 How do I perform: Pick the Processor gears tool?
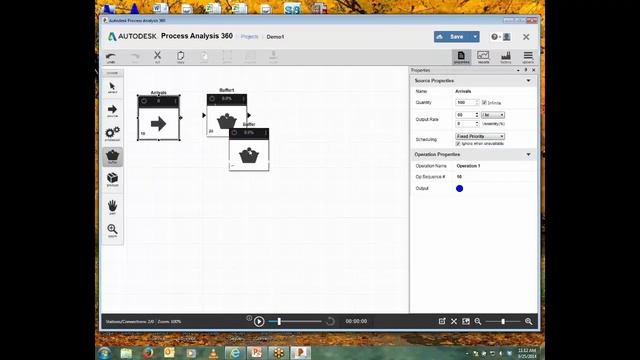click(x=112, y=134)
